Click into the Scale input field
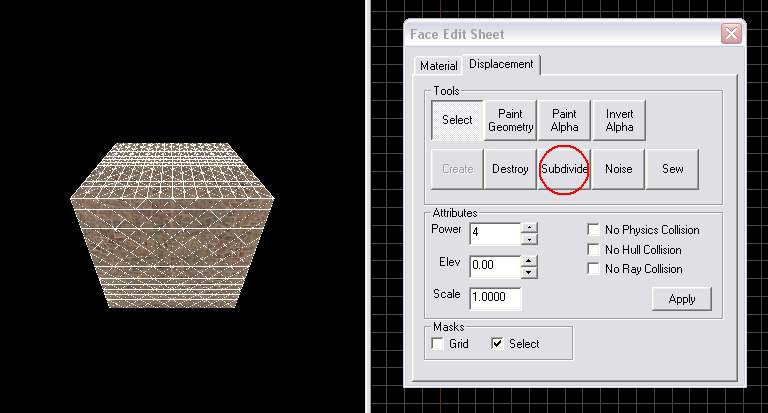 pos(494,298)
